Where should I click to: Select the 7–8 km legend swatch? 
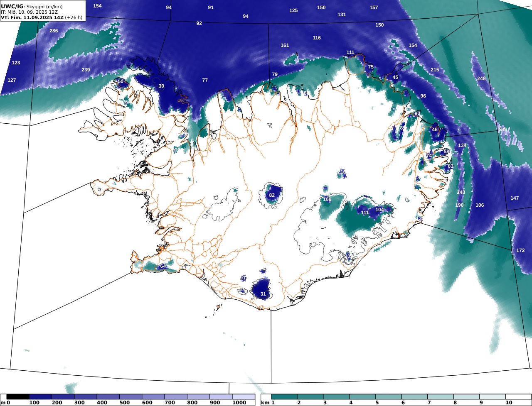440,397
